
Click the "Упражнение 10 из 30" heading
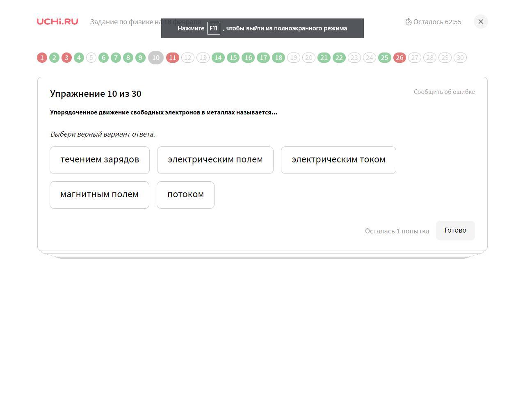click(96, 94)
